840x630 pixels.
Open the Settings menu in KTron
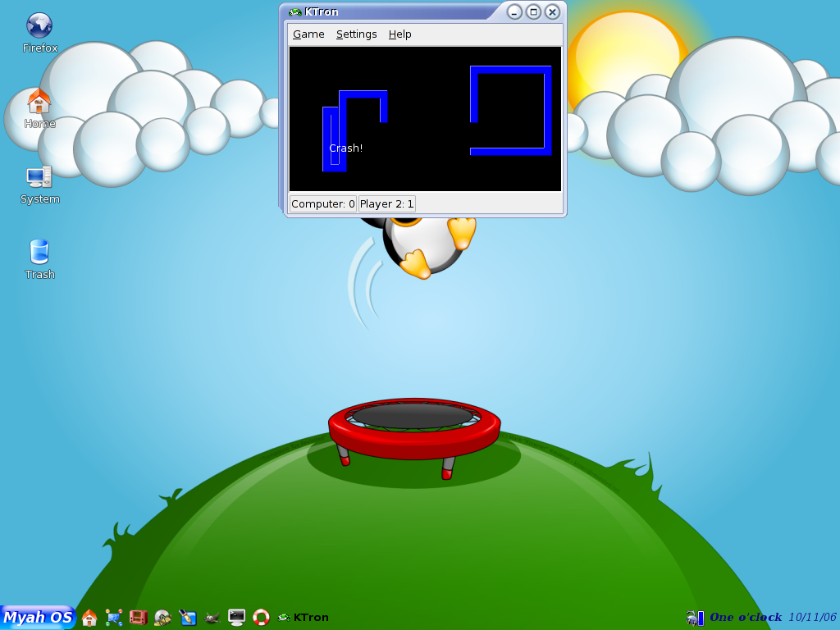click(356, 34)
